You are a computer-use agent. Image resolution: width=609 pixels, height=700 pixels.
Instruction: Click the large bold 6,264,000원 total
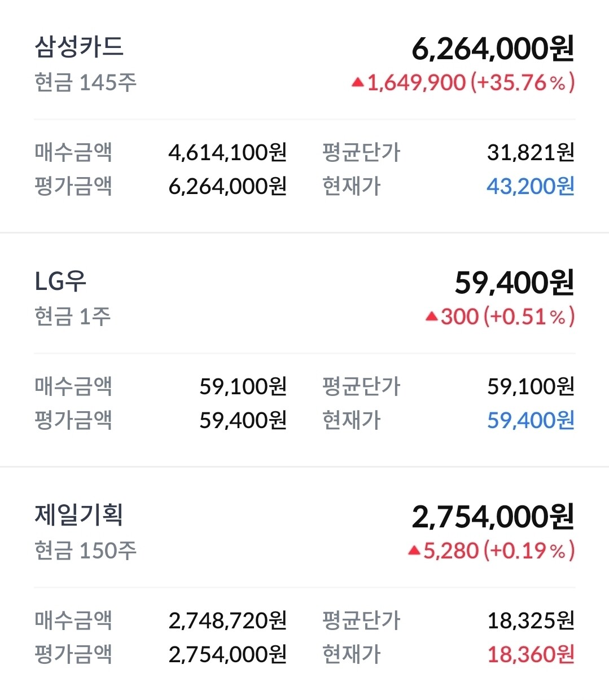pyautogui.click(x=492, y=49)
